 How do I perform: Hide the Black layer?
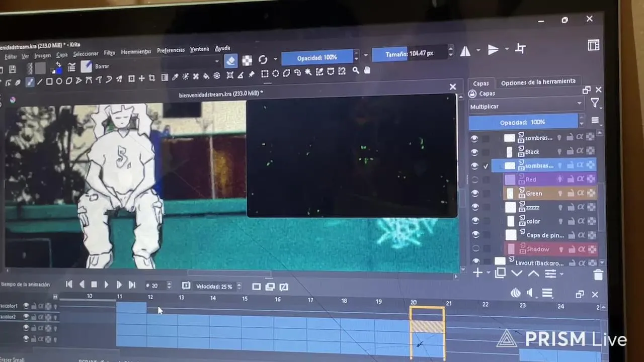(474, 152)
